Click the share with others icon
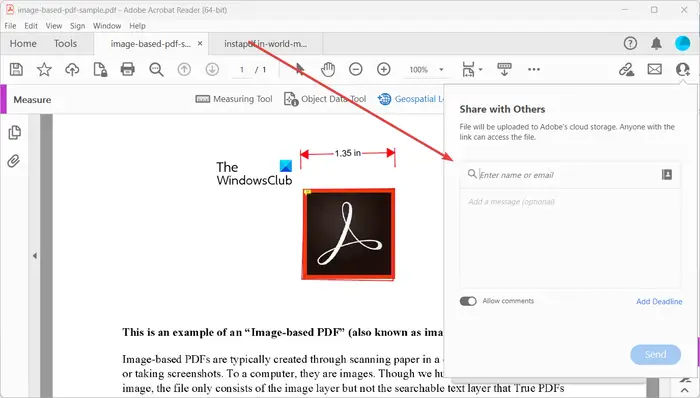700x398 pixels. [683, 69]
